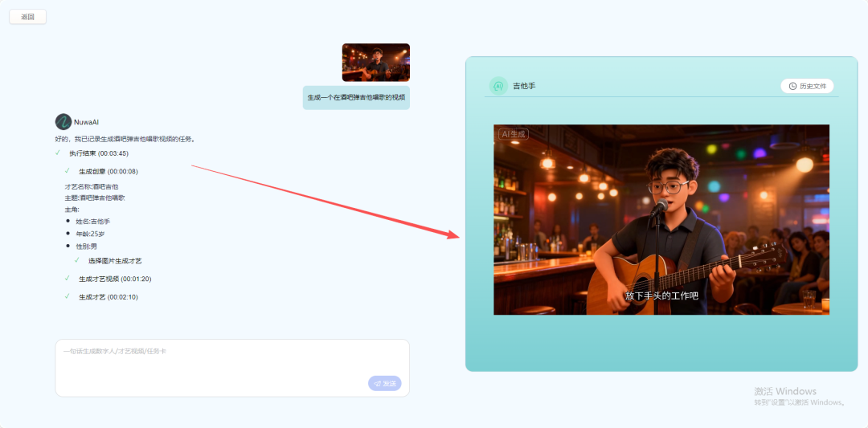This screenshot has height=428, width=868.
Task: Click the 吉他手 AI avatar icon
Action: pos(498,86)
